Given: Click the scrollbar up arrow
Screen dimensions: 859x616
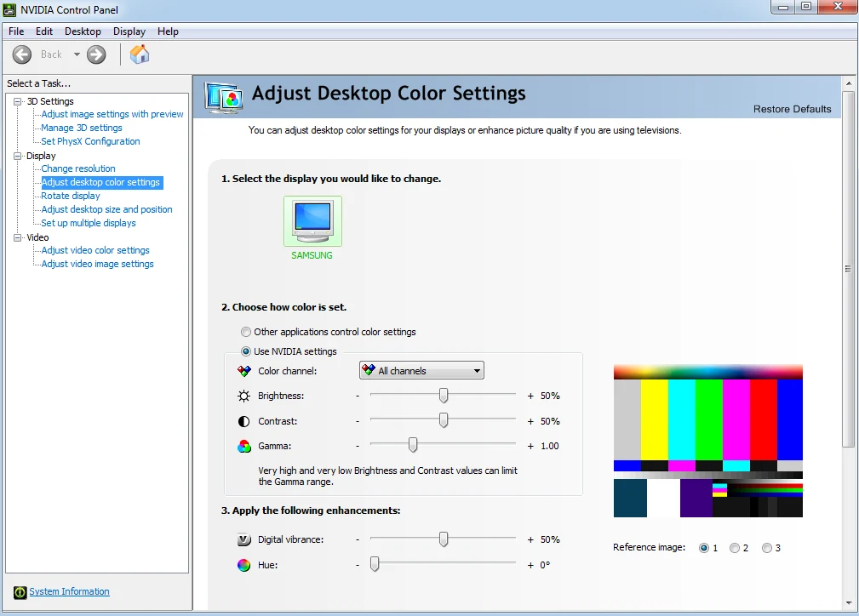Looking at the screenshot, I should coord(848,83).
